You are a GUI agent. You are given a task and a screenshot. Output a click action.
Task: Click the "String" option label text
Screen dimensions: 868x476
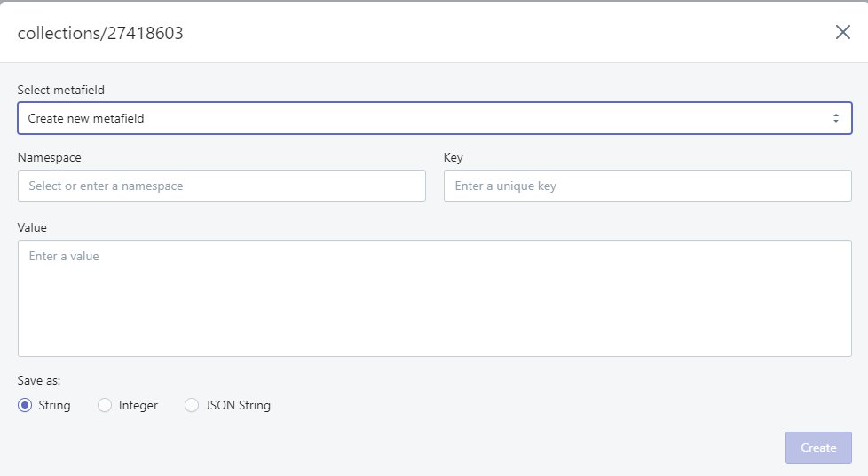pyautogui.click(x=55, y=405)
